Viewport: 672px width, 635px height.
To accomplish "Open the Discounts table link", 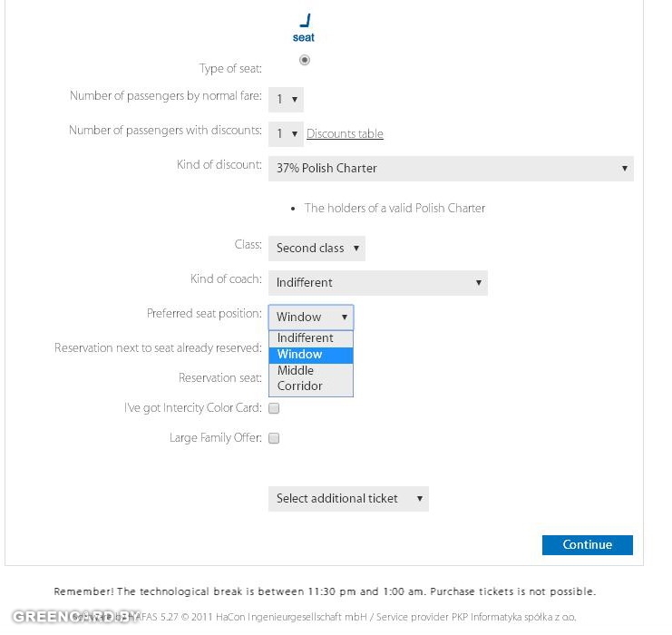I will (345, 134).
